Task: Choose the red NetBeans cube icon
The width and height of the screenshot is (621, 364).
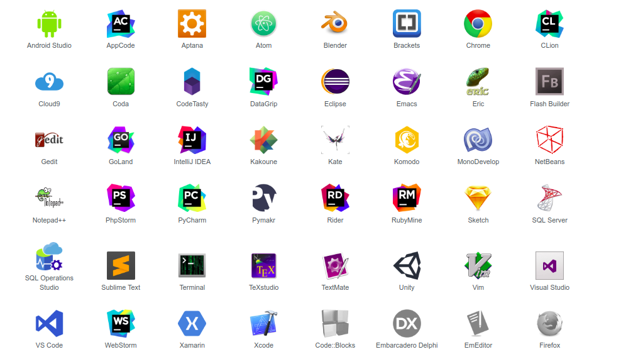Action: tap(550, 140)
